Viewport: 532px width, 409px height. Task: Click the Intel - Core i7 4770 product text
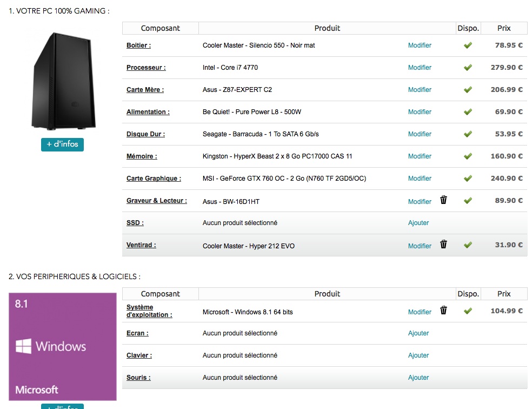(x=230, y=68)
